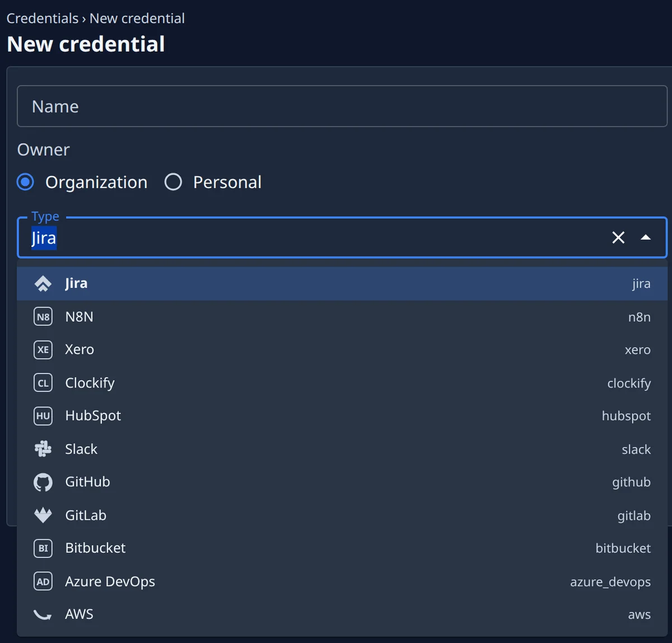Click the HU badge icon for HubSpot
This screenshot has height=643, width=672.
click(x=43, y=416)
